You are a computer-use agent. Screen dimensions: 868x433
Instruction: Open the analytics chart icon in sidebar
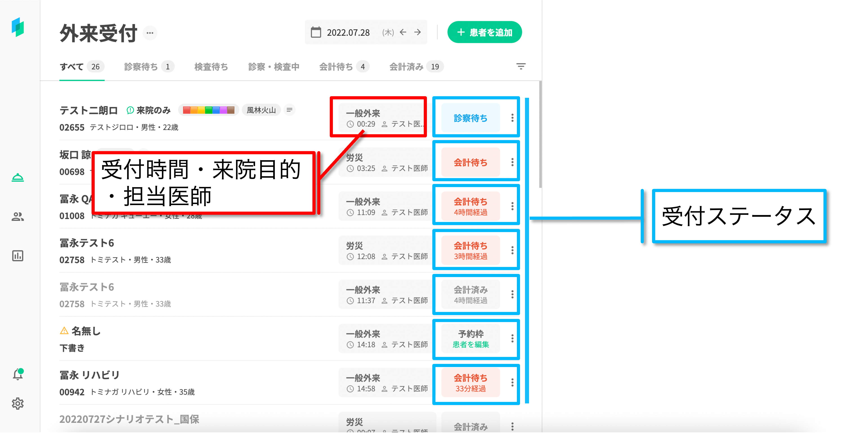tap(18, 256)
